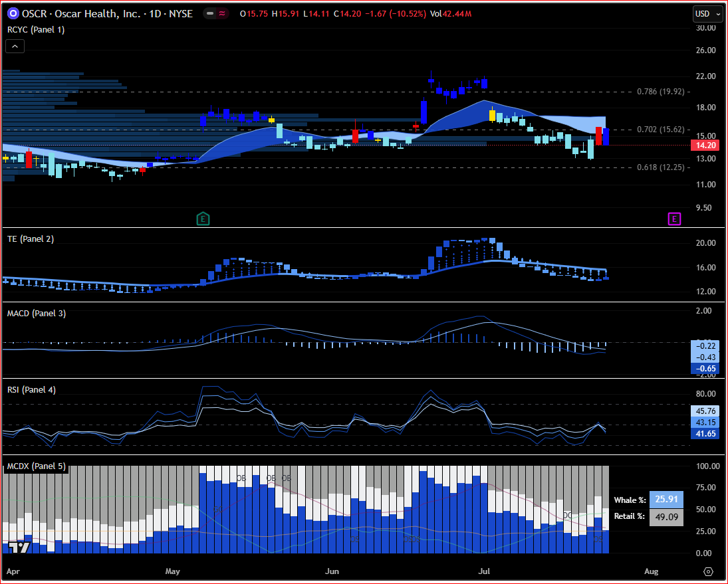The width and height of the screenshot is (728, 584).
Task: Click the purple upcoming earnings E marker
Action: [x=674, y=219]
